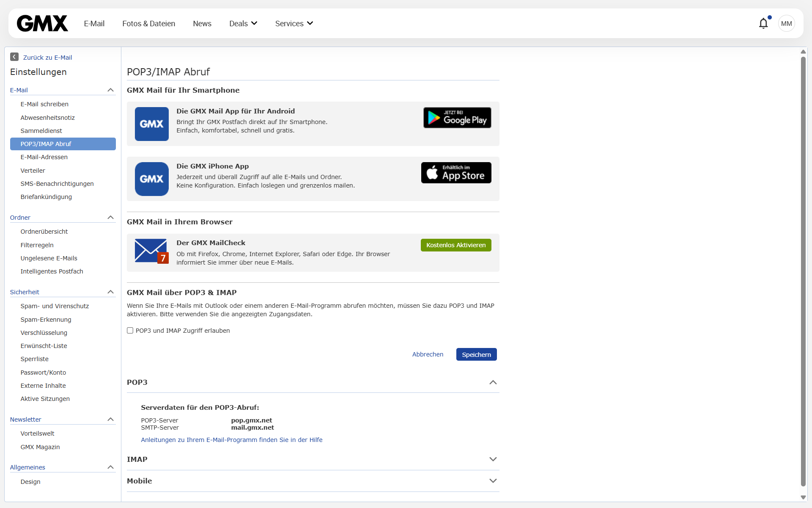This screenshot has height=508, width=812.
Task: Expand the IMAP section
Action: 493,459
